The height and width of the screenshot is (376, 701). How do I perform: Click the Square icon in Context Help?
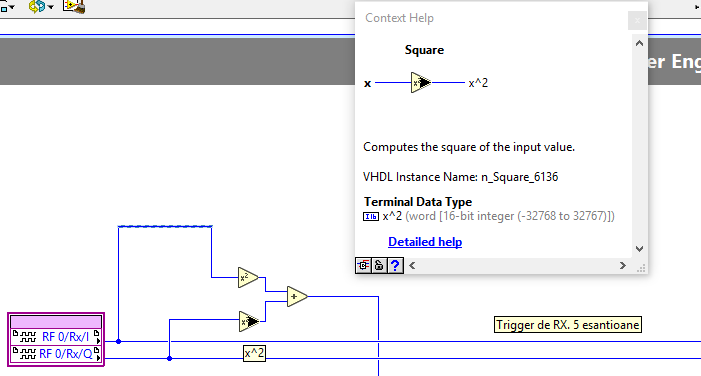click(420, 83)
